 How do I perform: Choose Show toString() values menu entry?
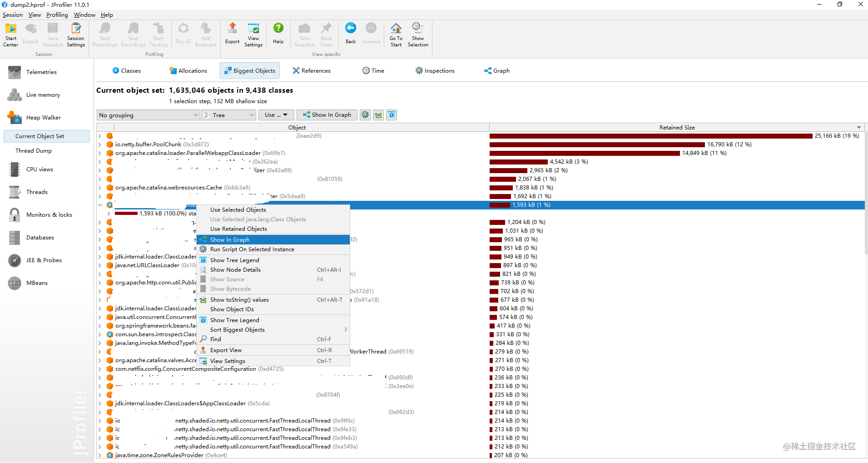coord(273,300)
